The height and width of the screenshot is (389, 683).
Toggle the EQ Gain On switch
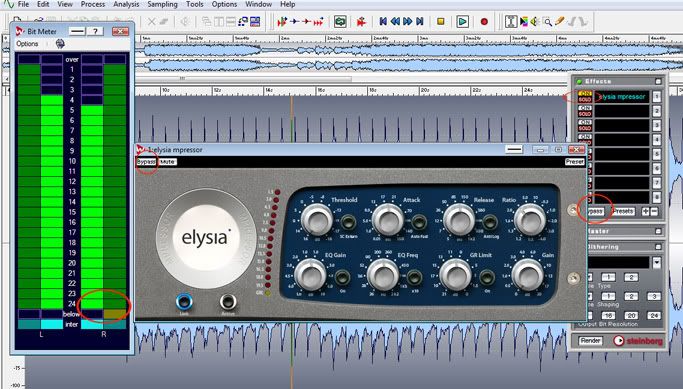coord(342,277)
